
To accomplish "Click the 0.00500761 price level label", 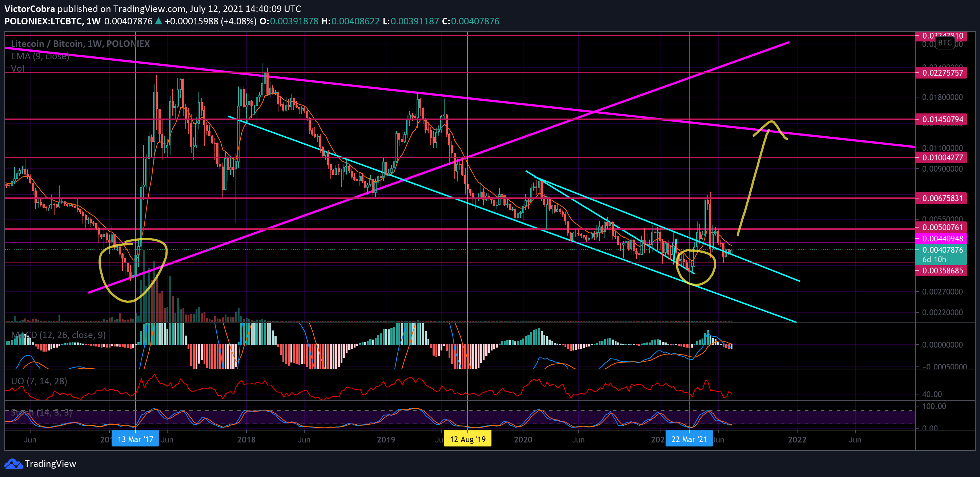I will pyautogui.click(x=941, y=228).
